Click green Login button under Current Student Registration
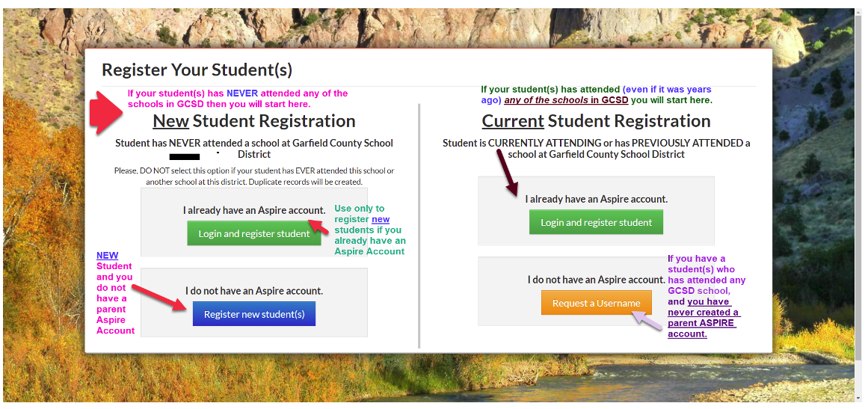Screen dimensions: 868x409 pyautogui.click(x=596, y=223)
